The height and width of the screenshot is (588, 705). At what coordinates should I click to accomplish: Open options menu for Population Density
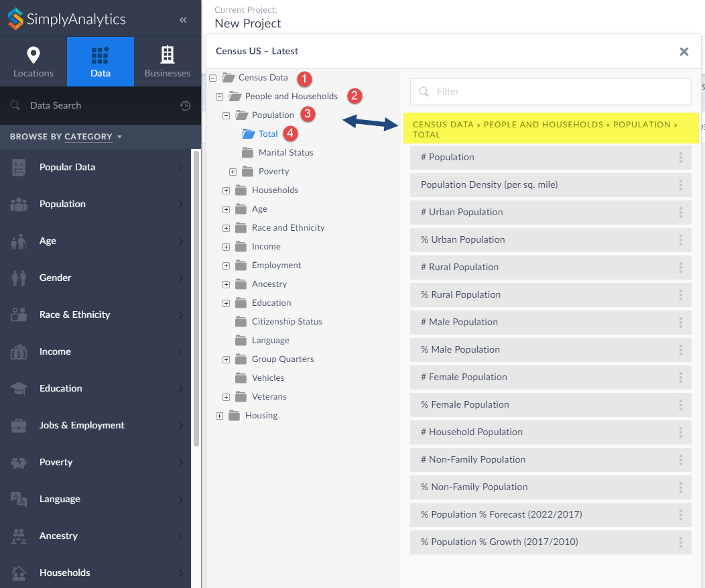[x=681, y=185]
